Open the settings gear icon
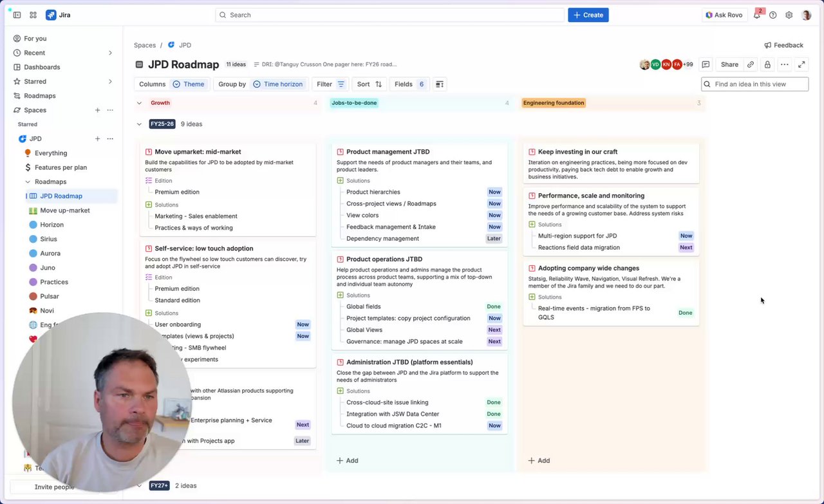This screenshot has height=504, width=824. pyautogui.click(x=789, y=15)
